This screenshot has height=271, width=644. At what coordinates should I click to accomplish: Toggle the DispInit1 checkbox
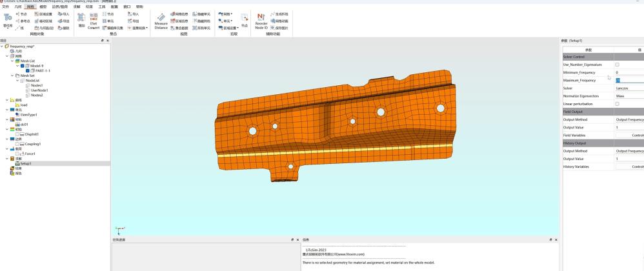click(x=17, y=134)
